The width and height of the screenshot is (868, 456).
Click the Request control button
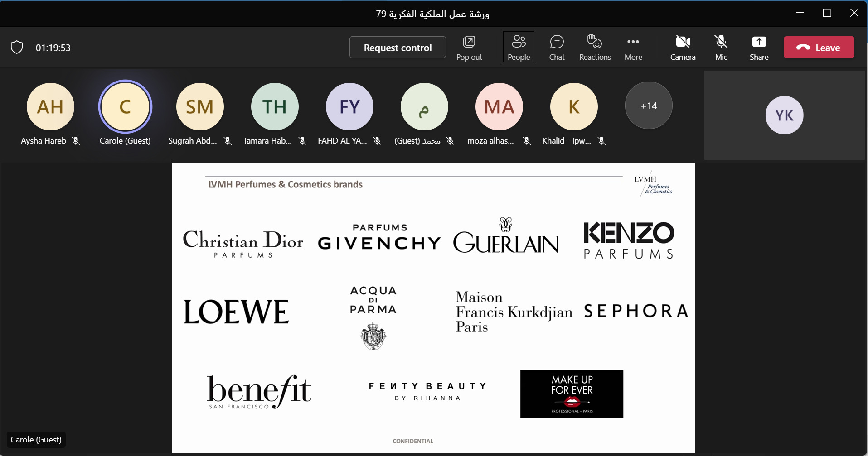click(x=398, y=47)
